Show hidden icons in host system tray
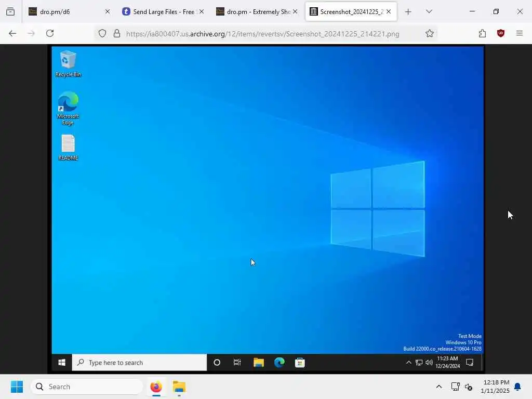Screen dimensions: 532x399 point(438,387)
